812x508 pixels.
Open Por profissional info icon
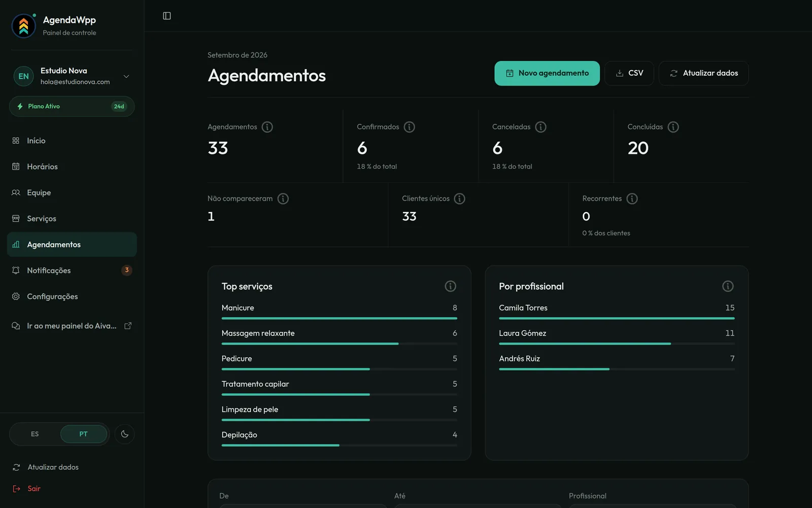[728, 287]
